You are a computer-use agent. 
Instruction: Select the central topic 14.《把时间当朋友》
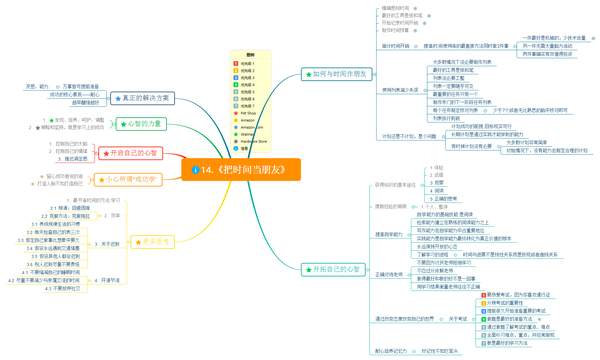pyautogui.click(x=241, y=169)
